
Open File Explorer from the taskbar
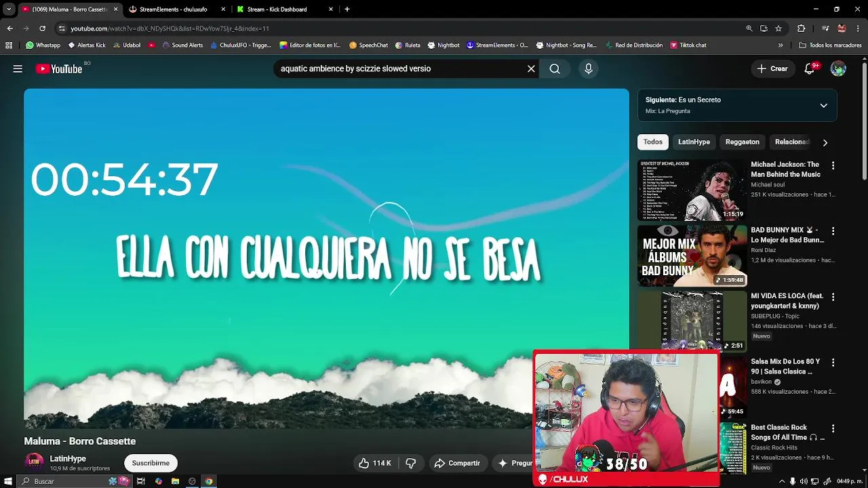point(175,481)
